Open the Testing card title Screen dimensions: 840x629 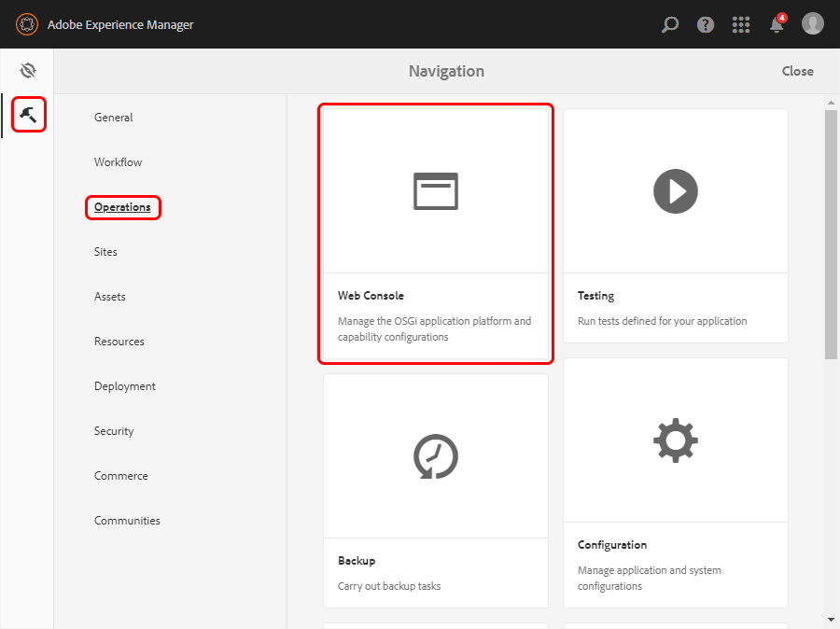(595, 296)
